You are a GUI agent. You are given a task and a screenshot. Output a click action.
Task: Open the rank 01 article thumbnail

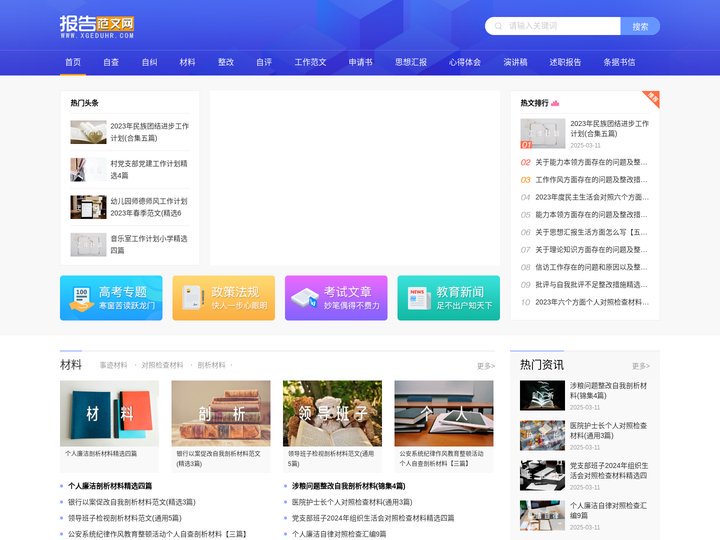[x=543, y=134]
